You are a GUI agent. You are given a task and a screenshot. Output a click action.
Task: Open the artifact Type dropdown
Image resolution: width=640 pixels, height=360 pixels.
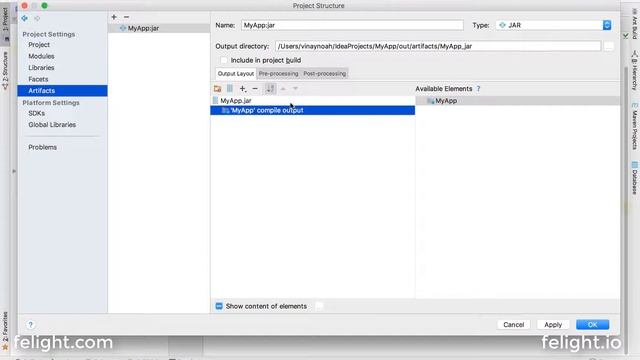pyautogui.click(x=554, y=25)
